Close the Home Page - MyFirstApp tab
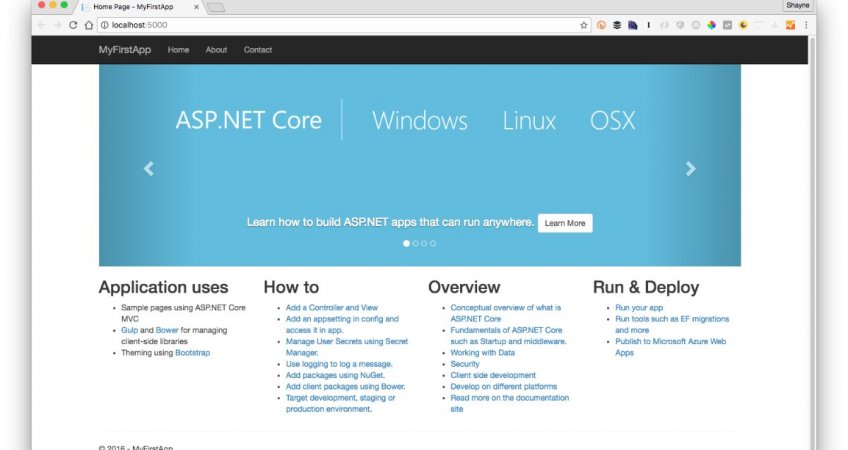848x450 pixels. [196, 7]
